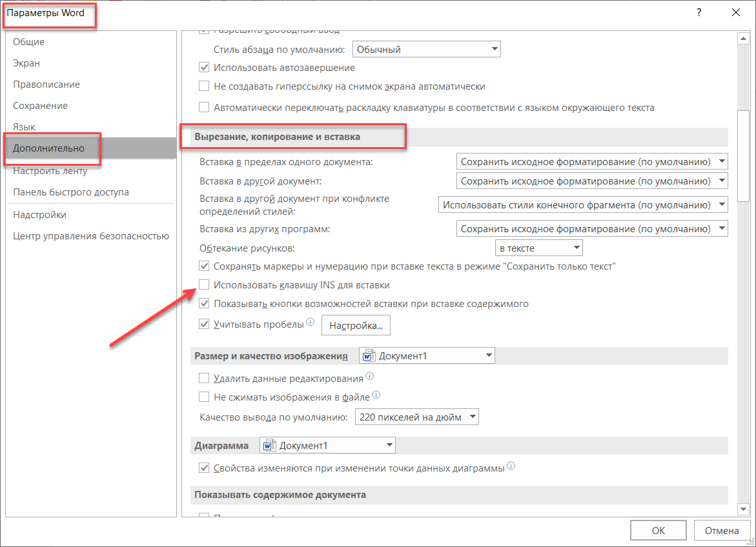The image size is (756, 547).
Task: Toggle Учитывать пробелы checkbox
Action: [x=204, y=324]
